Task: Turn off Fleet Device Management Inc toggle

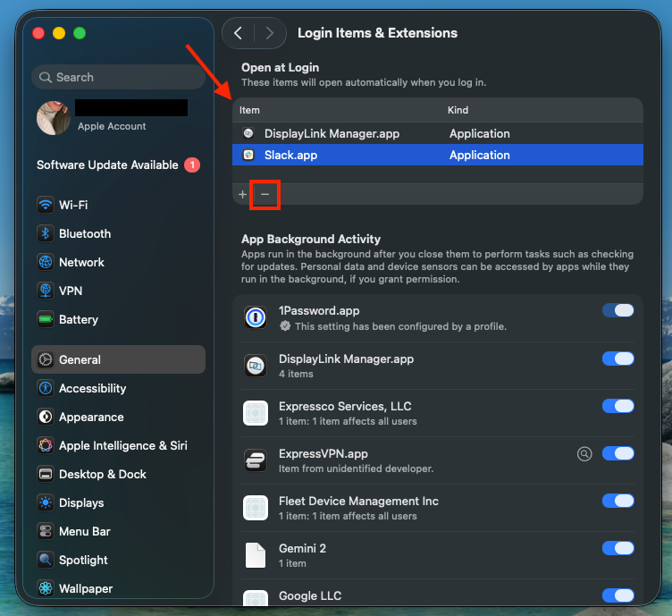Action: click(x=618, y=501)
